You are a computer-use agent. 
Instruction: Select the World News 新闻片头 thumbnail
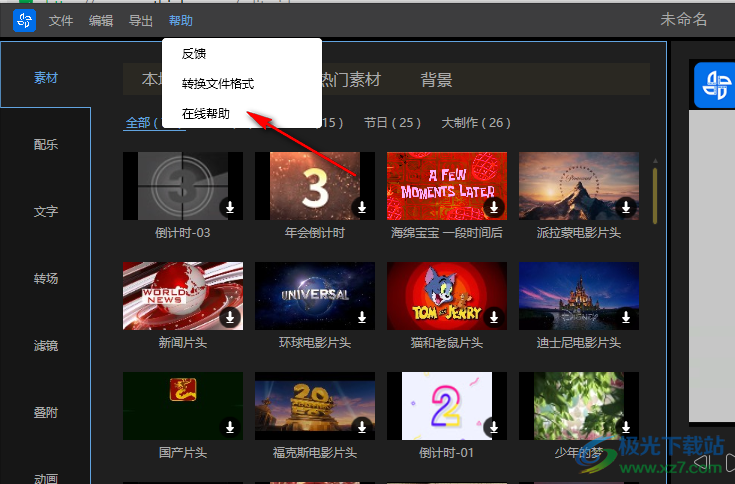coord(183,296)
